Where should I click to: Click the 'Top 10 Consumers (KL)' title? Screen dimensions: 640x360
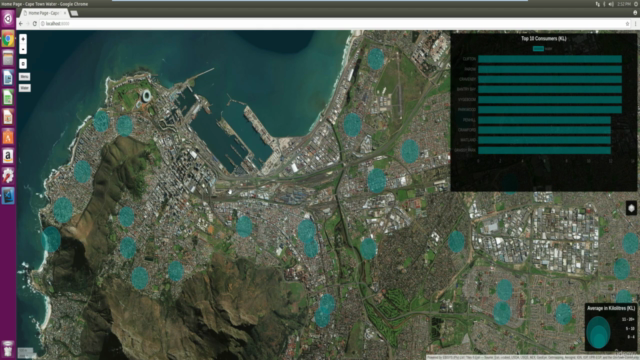click(544, 39)
